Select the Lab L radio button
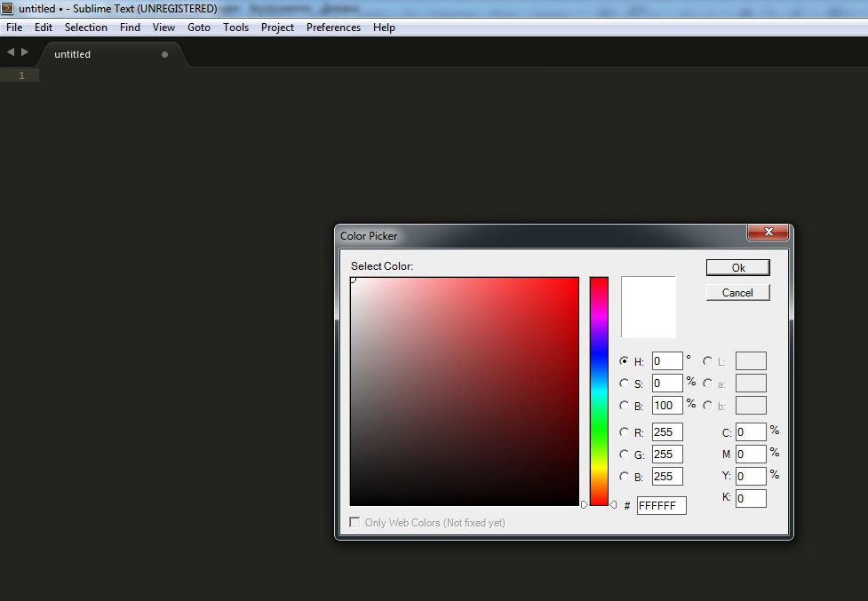The width and height of the screenshot is (868, 601). coord(707,360)
